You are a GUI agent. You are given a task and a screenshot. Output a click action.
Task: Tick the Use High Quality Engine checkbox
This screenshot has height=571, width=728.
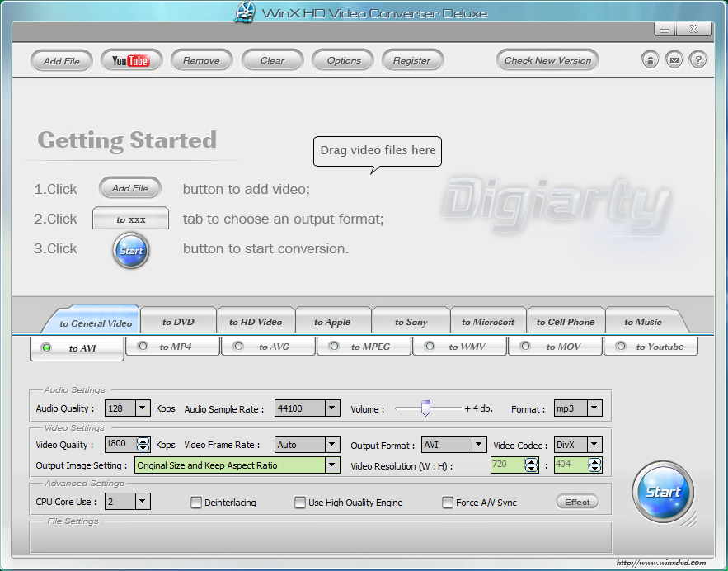[x=300, y=503]
